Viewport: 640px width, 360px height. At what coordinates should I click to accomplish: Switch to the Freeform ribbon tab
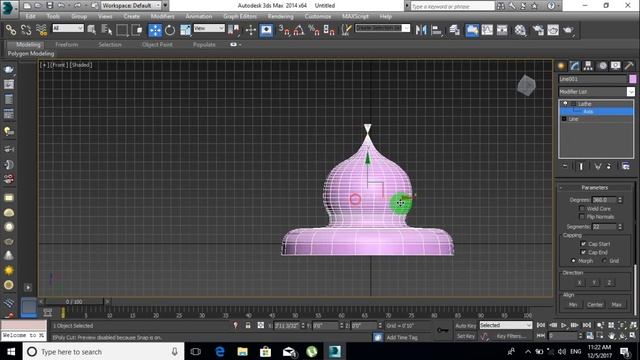pos(67,44)
